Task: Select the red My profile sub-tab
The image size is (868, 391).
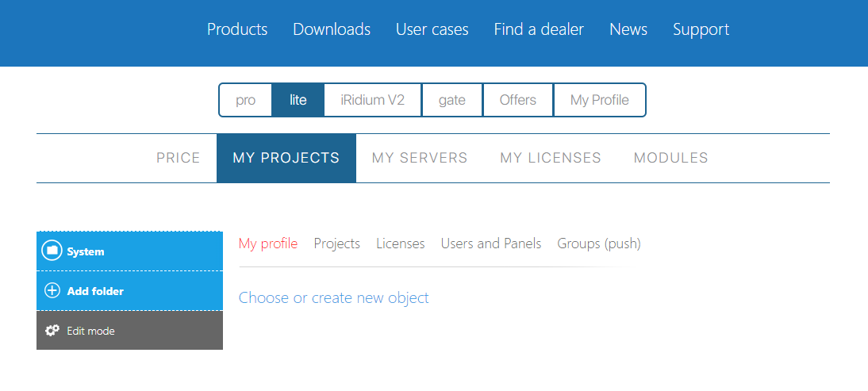Action: coord(268,243)
